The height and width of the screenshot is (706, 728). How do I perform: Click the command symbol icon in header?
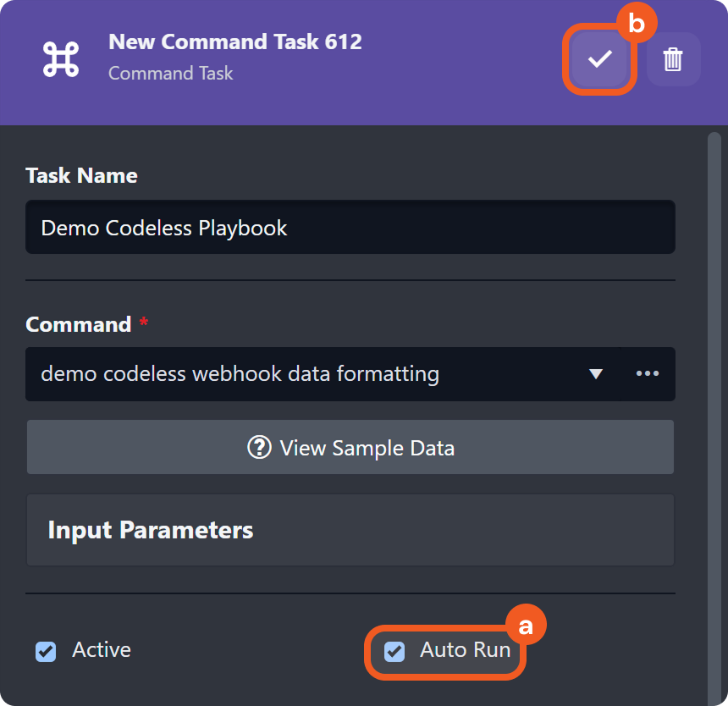tap(61, 58)
